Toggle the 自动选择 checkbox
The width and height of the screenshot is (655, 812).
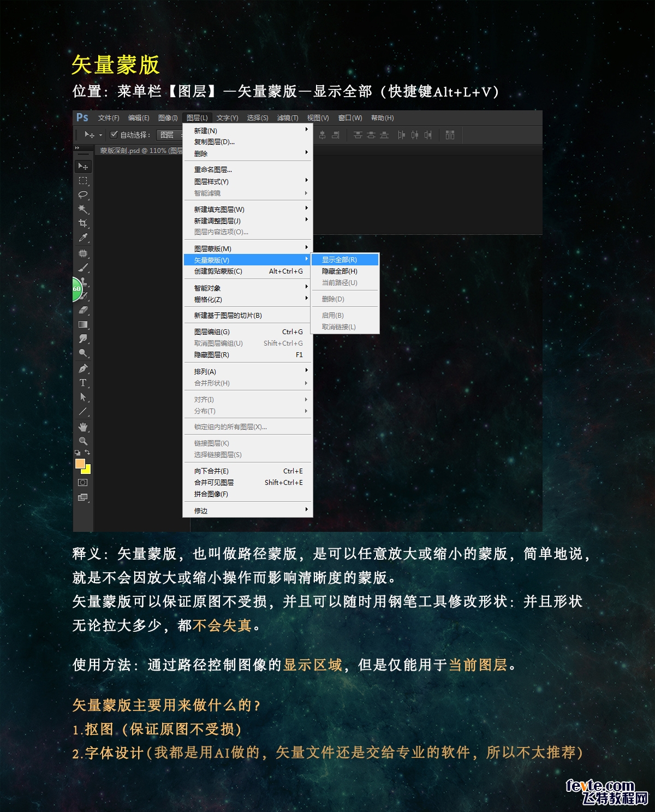(114, 134)
